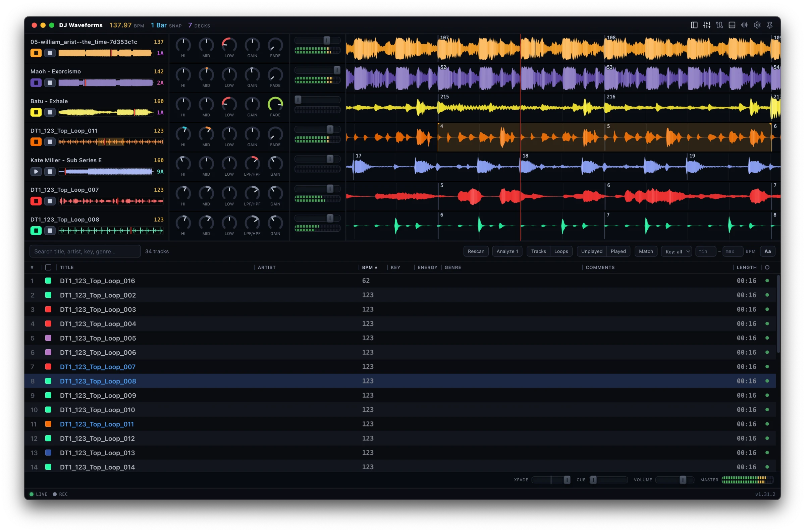805x532 pixels.
Task: Click the MID knob on Maoh - Exorcismo deck
Action: pos(206,75)
